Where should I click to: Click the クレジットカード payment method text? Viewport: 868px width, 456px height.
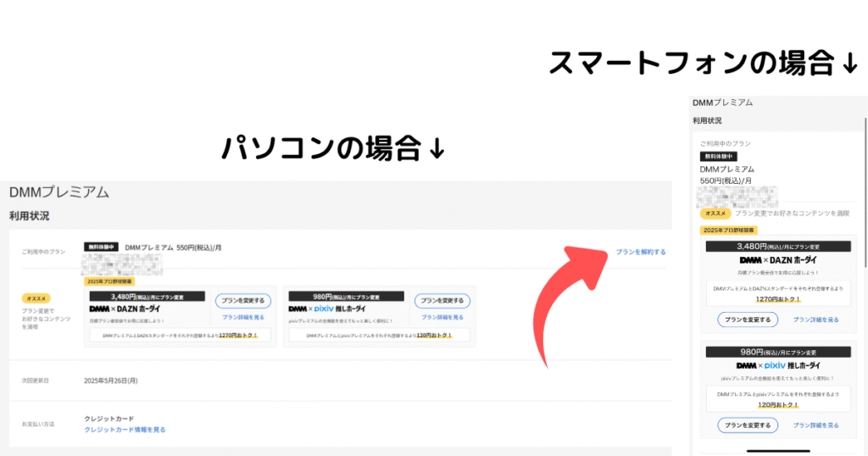click(109, 419)
